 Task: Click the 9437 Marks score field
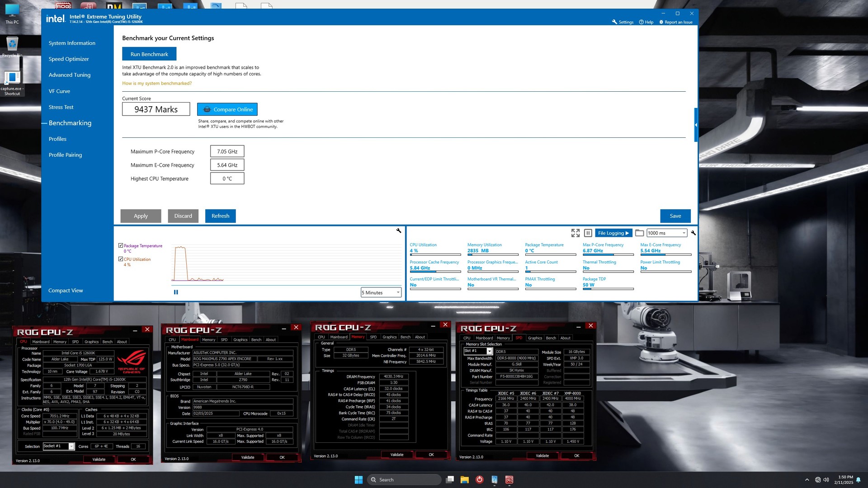156,109
